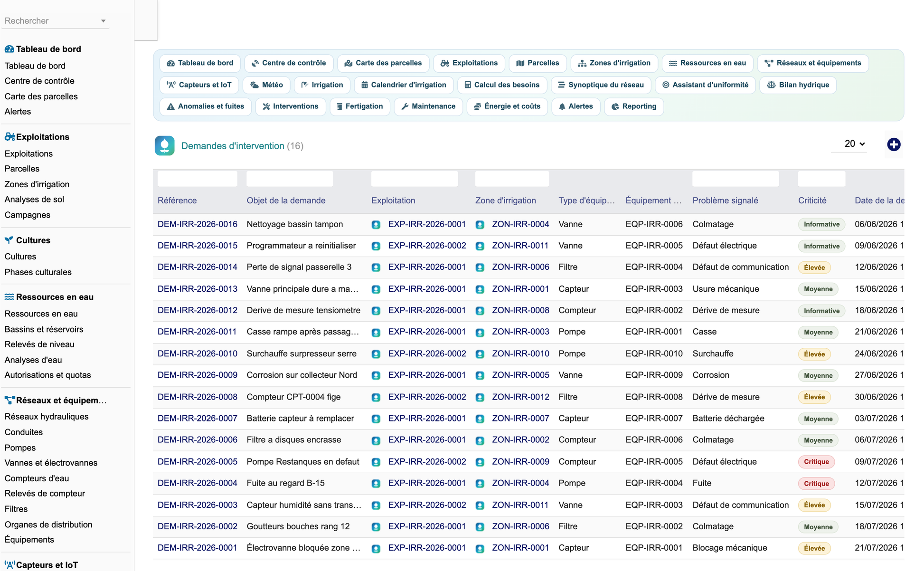This screenshot has height=572, width=924.
Task: Click the Demandes d'intervention module icon
Action: click(x=165, y=146)
